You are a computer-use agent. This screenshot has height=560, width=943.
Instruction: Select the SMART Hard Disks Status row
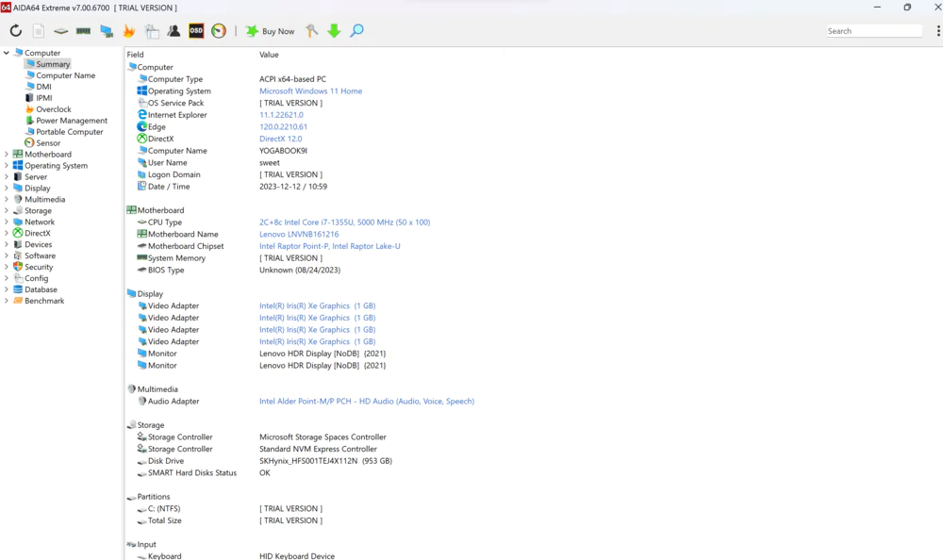[x=315, y=472]
